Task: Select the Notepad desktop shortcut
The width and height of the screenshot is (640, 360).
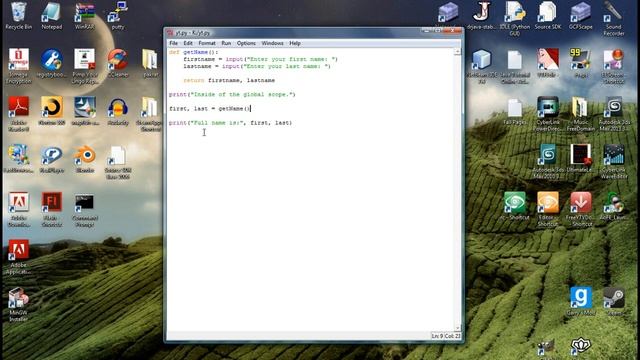Action: 51,16
